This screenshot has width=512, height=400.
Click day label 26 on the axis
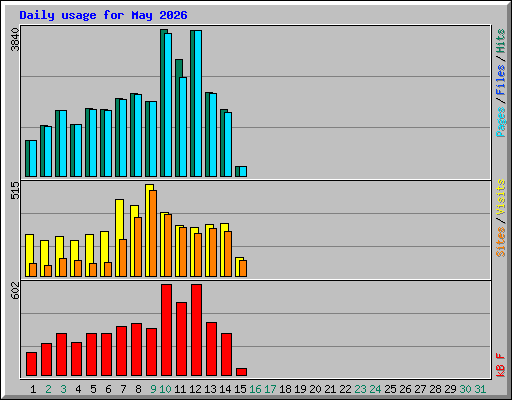point(405,389)
